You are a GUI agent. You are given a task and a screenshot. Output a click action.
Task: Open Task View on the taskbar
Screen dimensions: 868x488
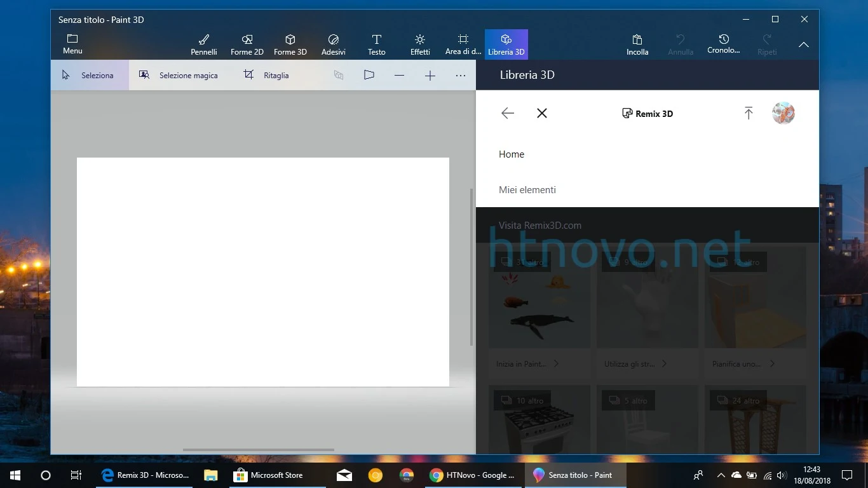[76, 475]
